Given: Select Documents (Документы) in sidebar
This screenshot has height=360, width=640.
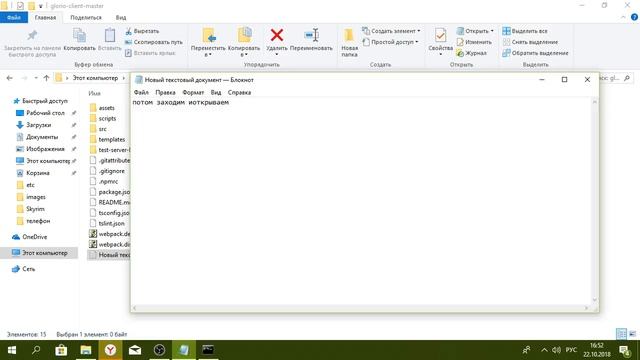Looking at the screenshot, I should point(42,137).
